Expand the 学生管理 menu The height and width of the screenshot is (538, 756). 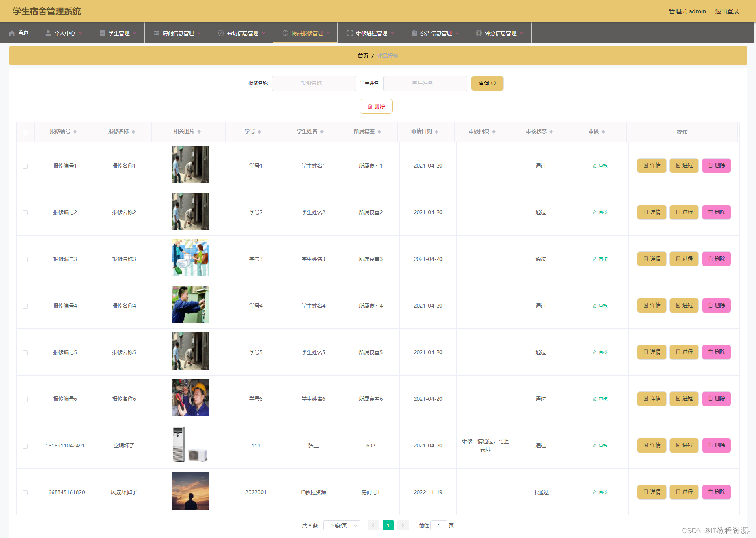(x=118, y=33)
